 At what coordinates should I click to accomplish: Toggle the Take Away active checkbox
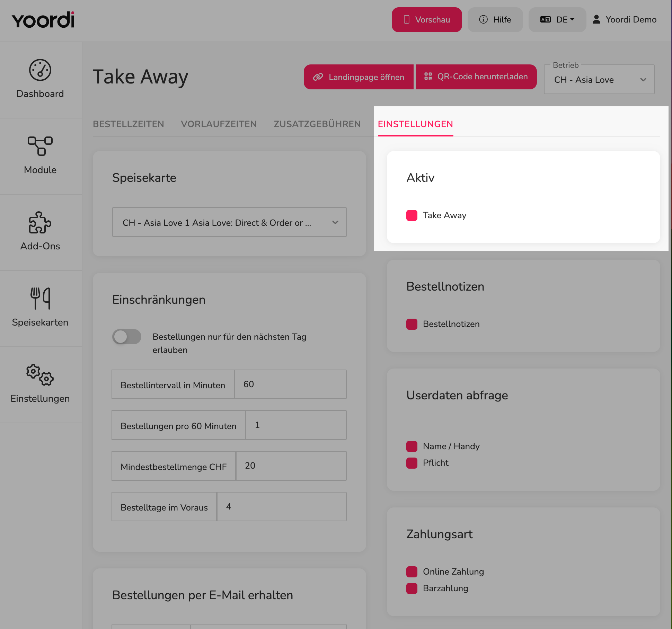tap(412, 215)
